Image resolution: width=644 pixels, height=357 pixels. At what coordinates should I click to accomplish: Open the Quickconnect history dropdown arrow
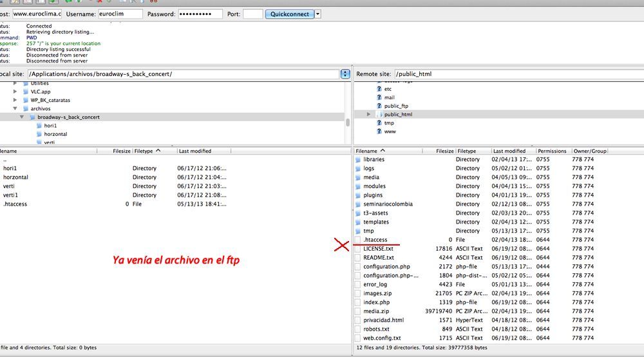click(318, 14)
